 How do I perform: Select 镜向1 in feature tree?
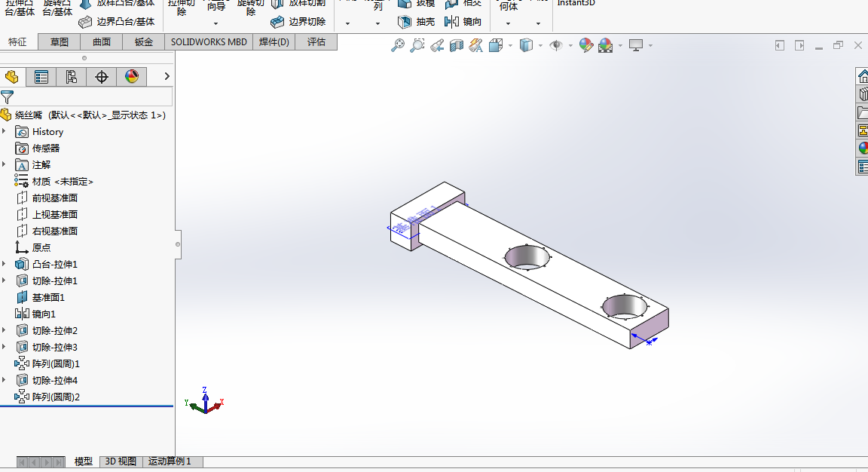click(x=35, y=314)
